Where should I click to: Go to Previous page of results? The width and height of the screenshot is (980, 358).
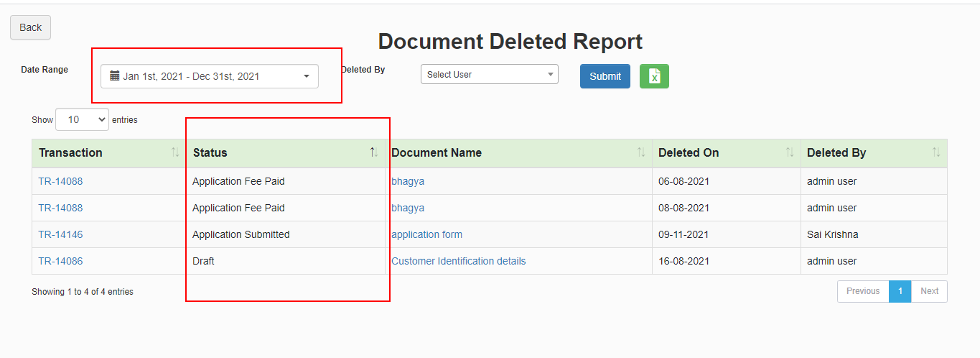click(863, 291)
